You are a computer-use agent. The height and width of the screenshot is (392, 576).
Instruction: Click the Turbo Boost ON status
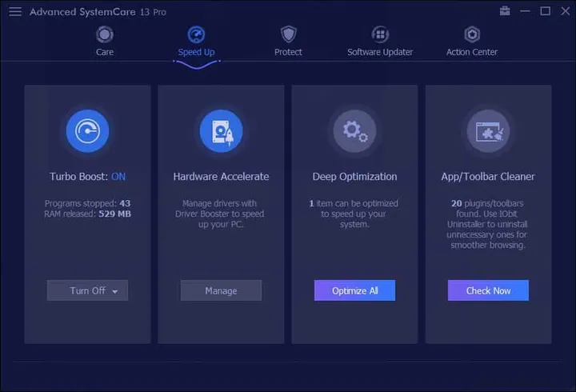click(118, 177)
